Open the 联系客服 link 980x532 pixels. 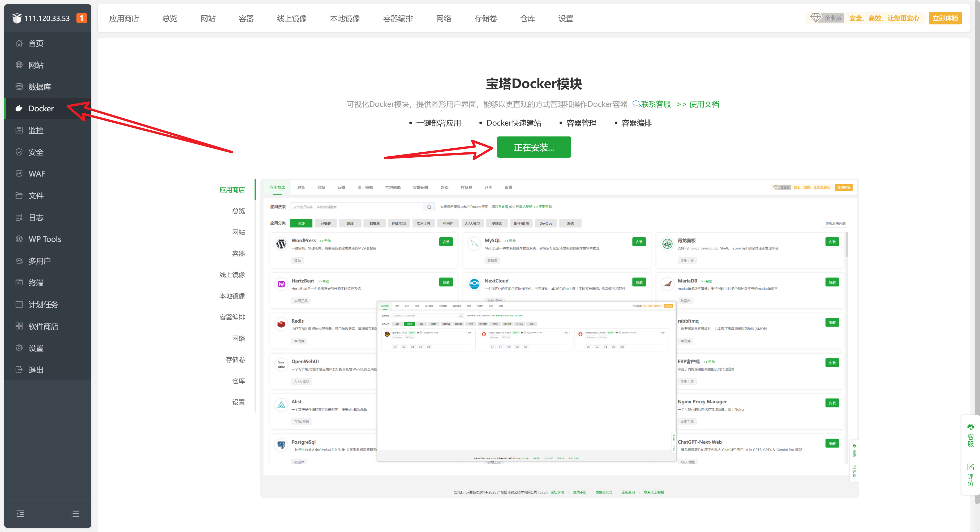[652, 104]
